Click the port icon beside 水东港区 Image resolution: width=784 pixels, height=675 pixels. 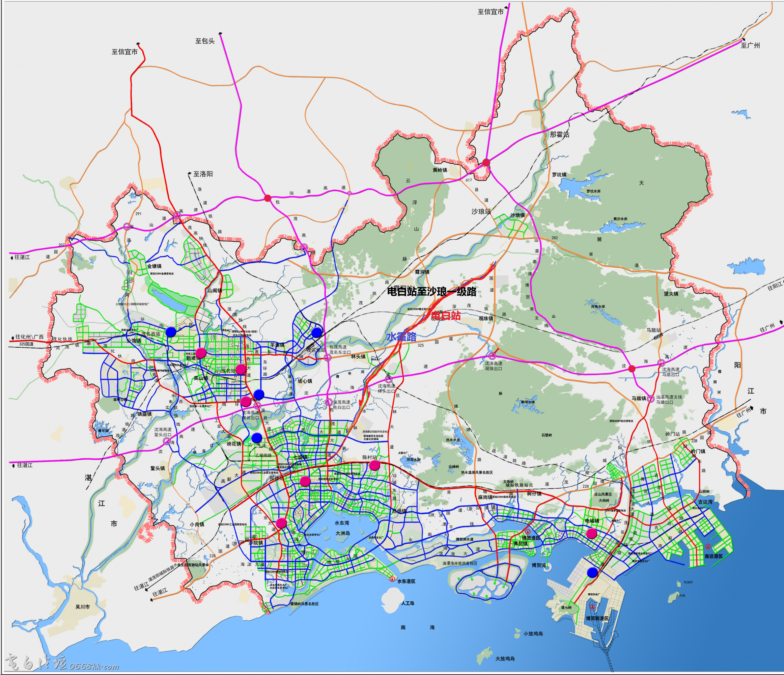[392, 579]
